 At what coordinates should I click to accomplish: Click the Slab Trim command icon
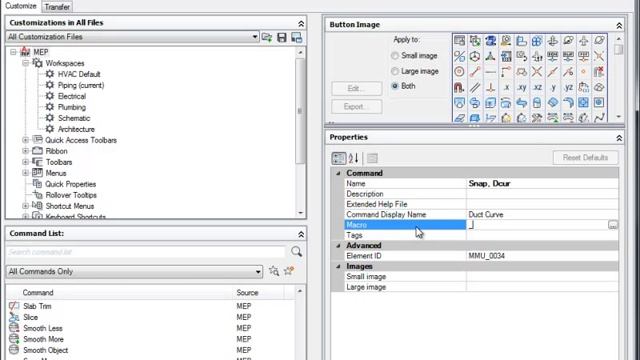14,306
